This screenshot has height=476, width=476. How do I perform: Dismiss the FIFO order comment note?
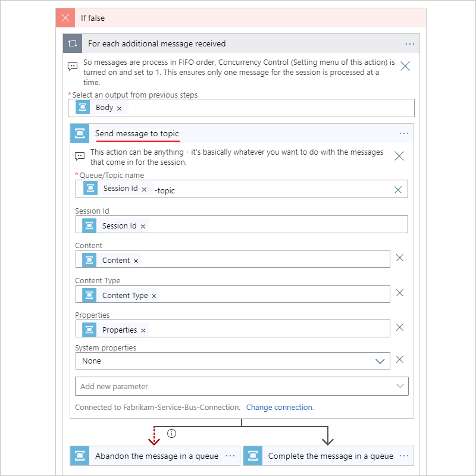(x=405, y=66)
